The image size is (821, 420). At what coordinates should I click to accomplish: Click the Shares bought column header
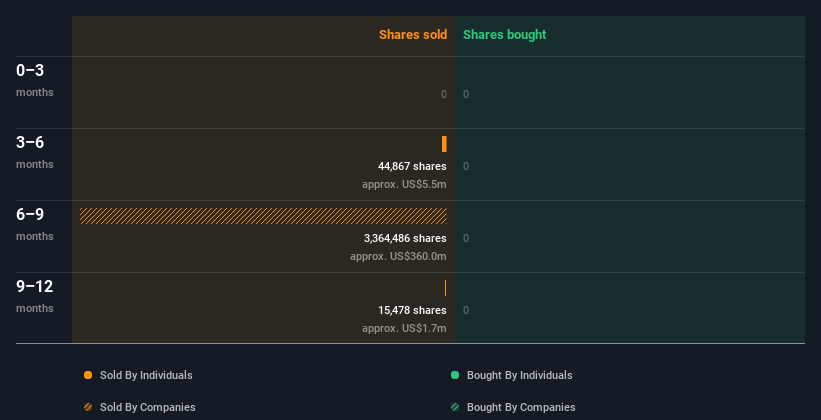click(x=504, y=35)
